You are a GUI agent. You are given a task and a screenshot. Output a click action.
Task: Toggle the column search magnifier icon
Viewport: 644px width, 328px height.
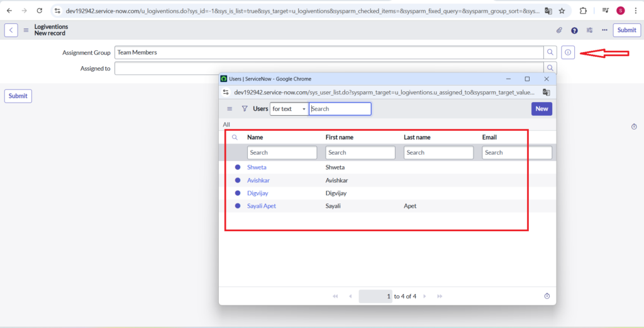[x=235, y=137]
